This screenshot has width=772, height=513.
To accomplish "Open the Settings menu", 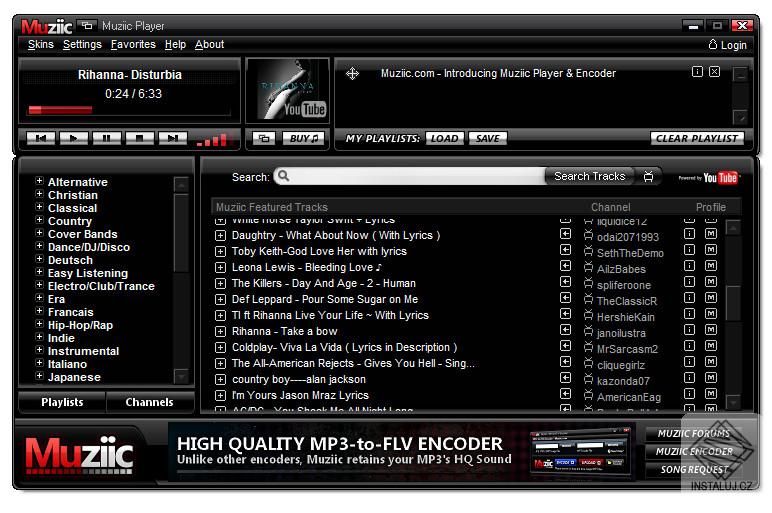I will click(82, 44).
